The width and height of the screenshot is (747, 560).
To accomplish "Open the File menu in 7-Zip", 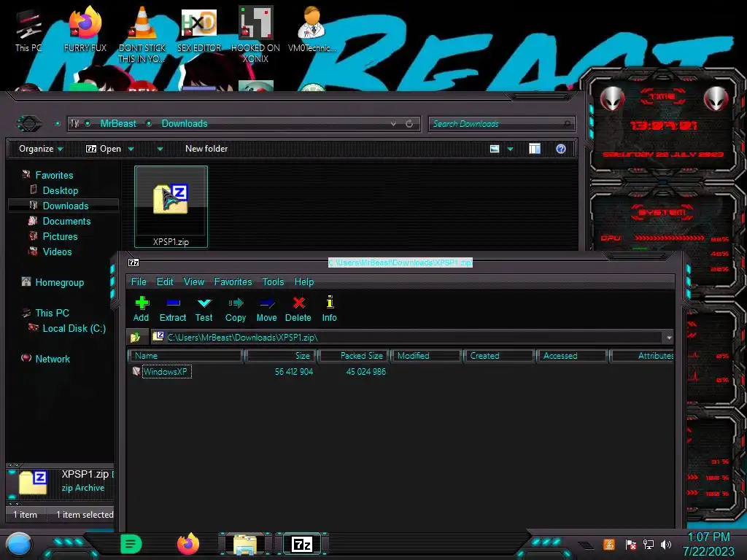I will [139, 282].
